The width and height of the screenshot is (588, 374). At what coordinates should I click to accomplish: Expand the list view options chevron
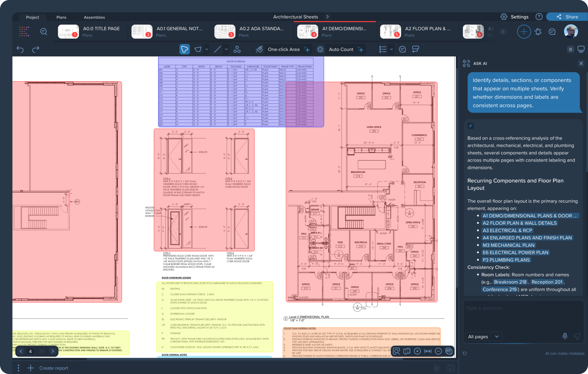[391, 49]
